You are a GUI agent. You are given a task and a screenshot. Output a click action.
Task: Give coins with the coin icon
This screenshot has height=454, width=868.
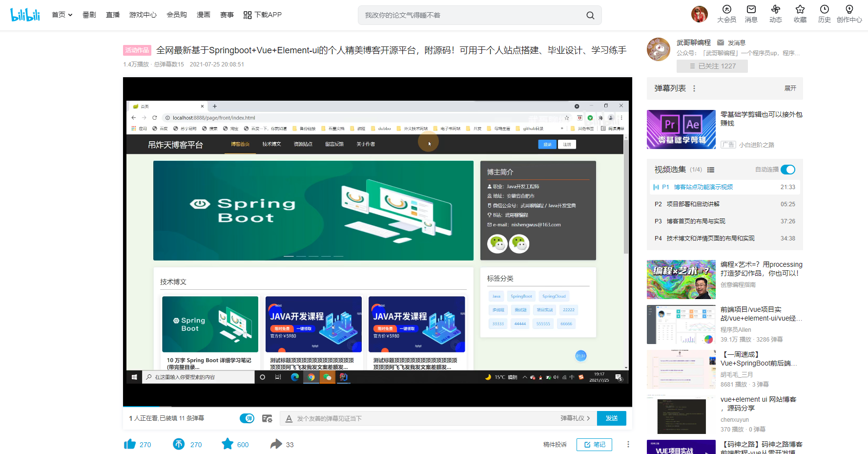pyautogui.click(x=179, y=444)
